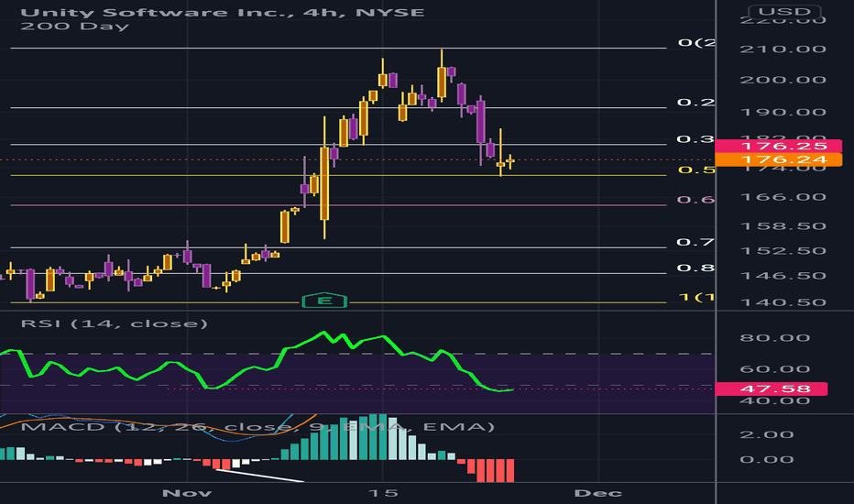Click the 158.50 price axis label
Viewport: 854px width, 504px height.
tap(783, 226)
